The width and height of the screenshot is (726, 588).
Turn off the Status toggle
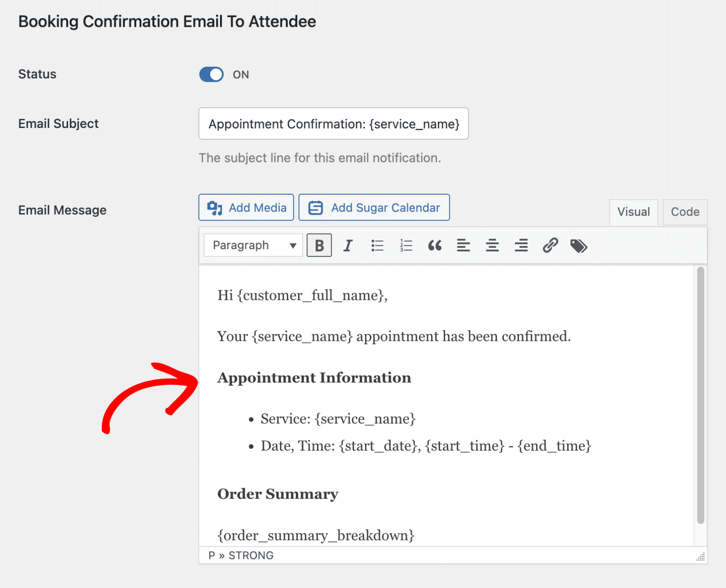pos(211,74)
